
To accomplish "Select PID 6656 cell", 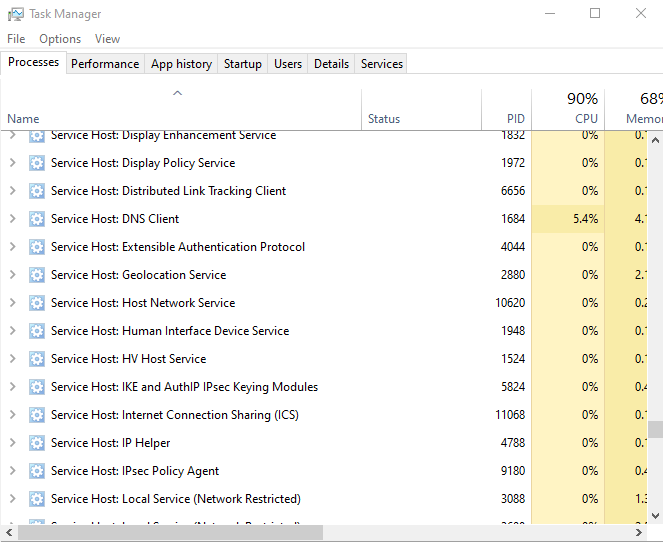I will click(x=513, y=191).
